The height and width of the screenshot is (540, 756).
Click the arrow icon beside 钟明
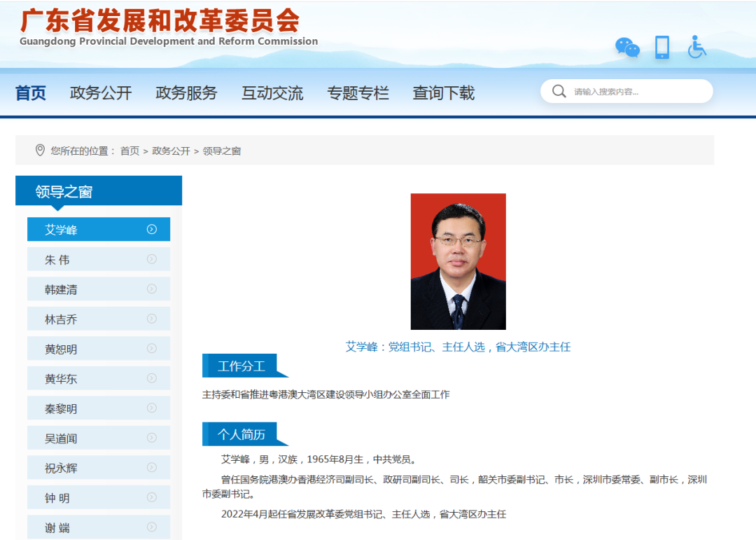pos(153,497)
